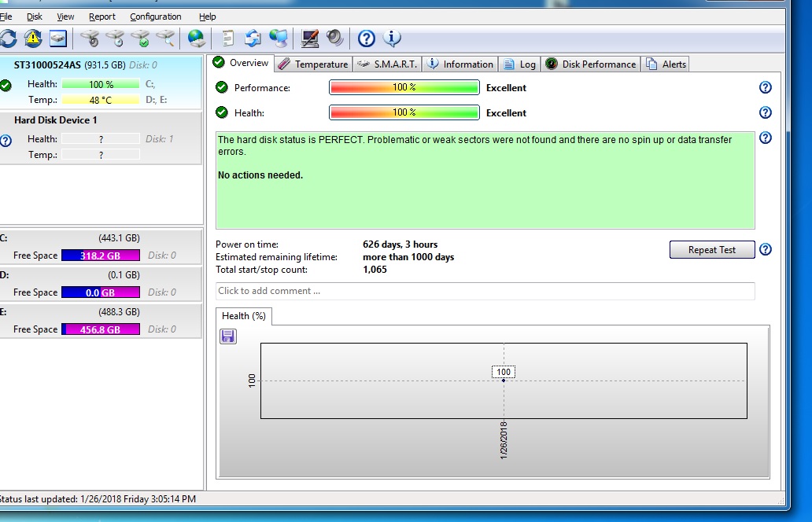The width and height of the screenshot is (812, 522).
Task: Click the C: drive free space bar
Action: tap(100, 255)
